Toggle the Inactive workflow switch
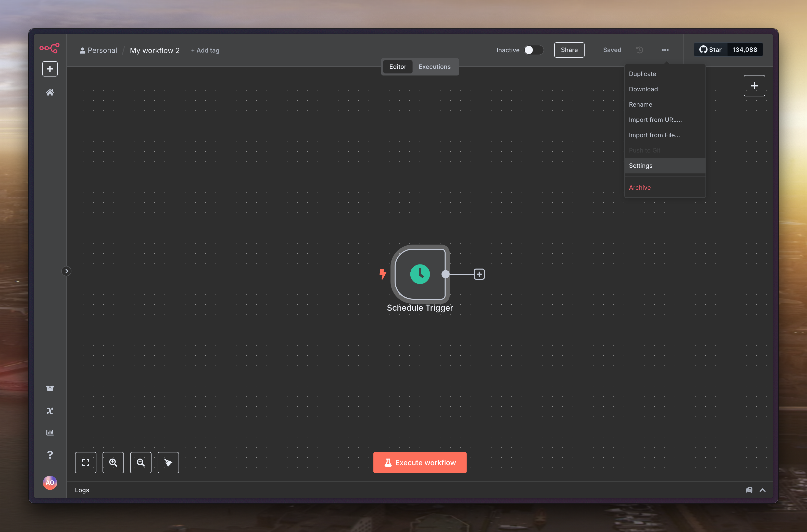This screenshot has width=807, height=532. click(x=533, y=50)
